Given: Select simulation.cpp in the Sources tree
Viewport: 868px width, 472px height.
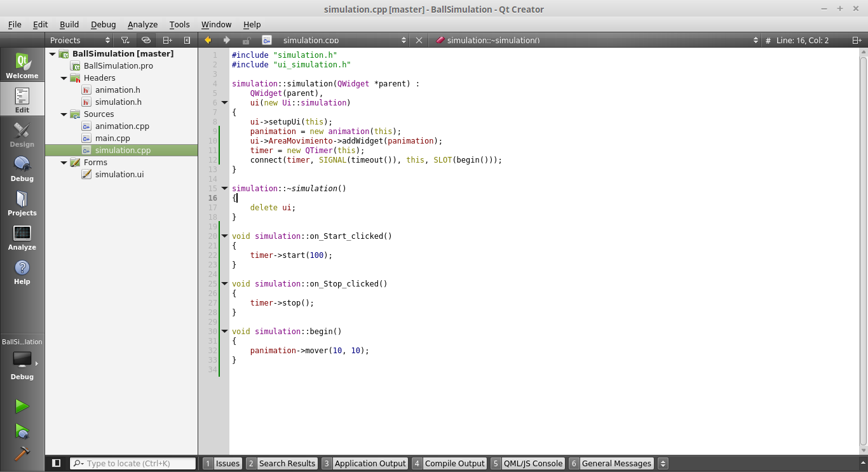Looking at the screenshot, I should (x=121, y=151).
